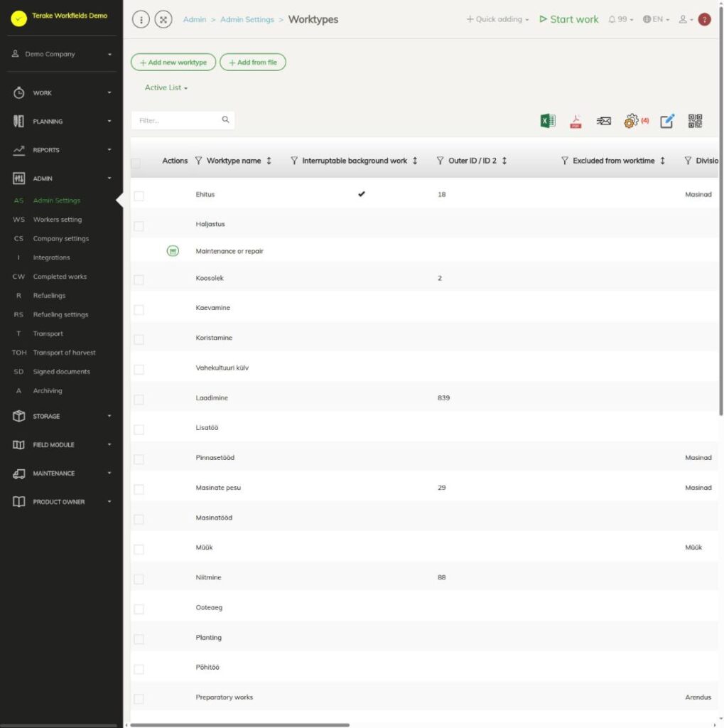The image size is (724, 728).
Task: Open the QR code generator icon
Action: click(x=695, y=121)
